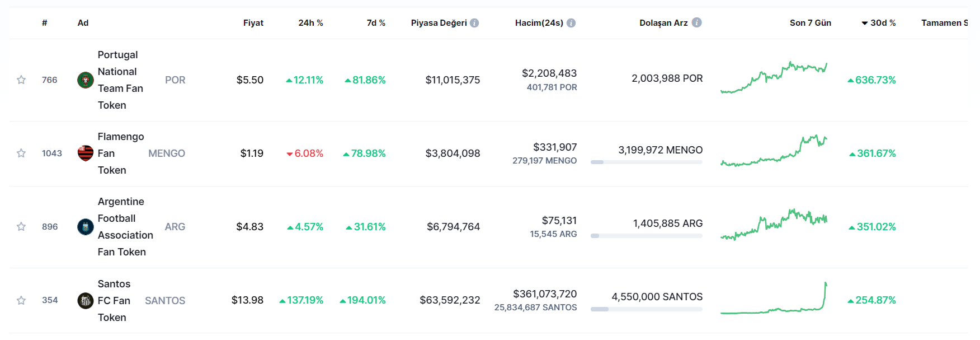The width and height of the screenshot is (980, 340).
Task: Add Flamengo Fan Token to watchlist star
Action: (x=21, y=153)
